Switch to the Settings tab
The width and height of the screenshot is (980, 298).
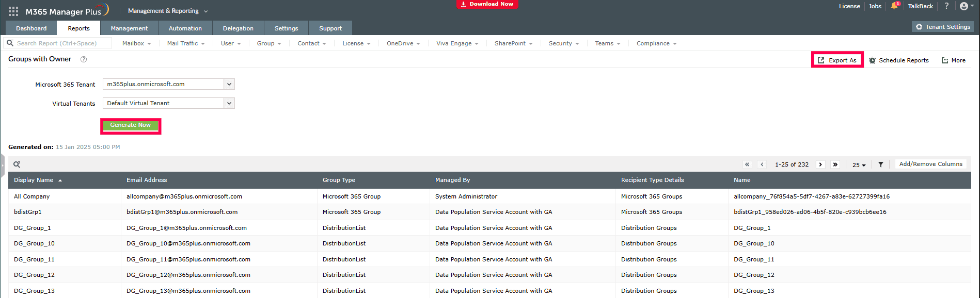click(x=287, y=28)
